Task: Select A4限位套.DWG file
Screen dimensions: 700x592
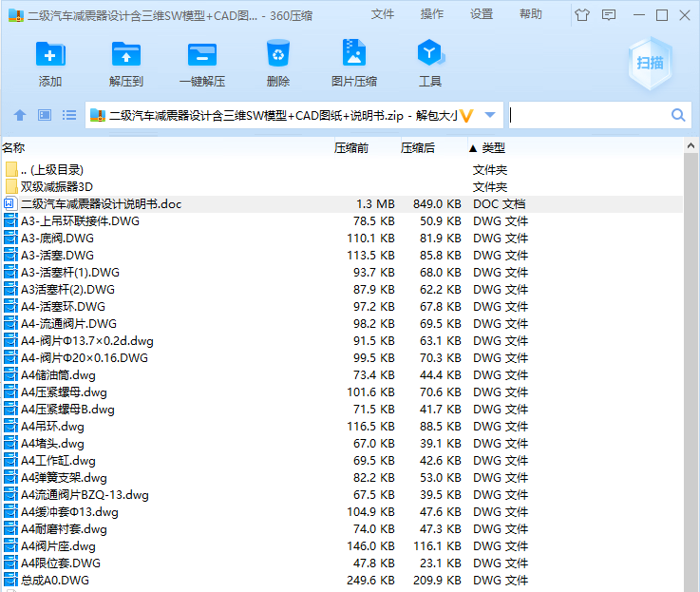Action: [343, 563]
